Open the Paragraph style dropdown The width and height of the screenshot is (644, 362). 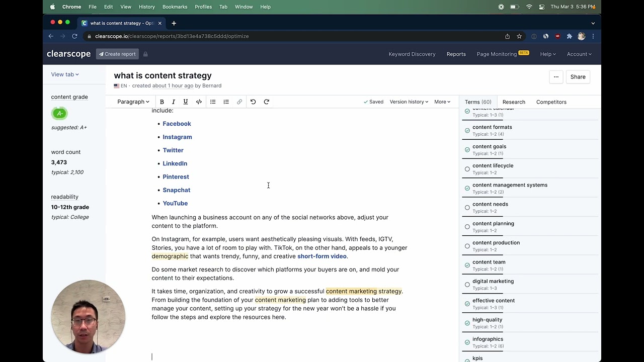click(133, 102)
